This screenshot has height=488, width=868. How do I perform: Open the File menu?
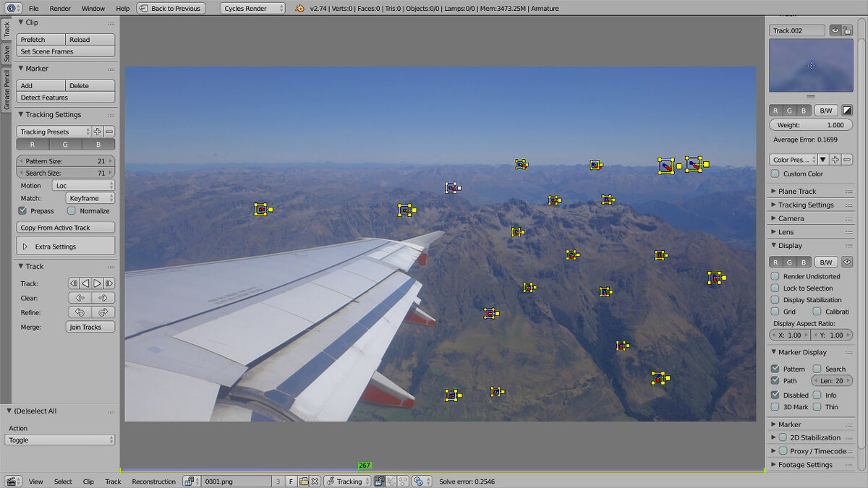(x=34, y=8)
